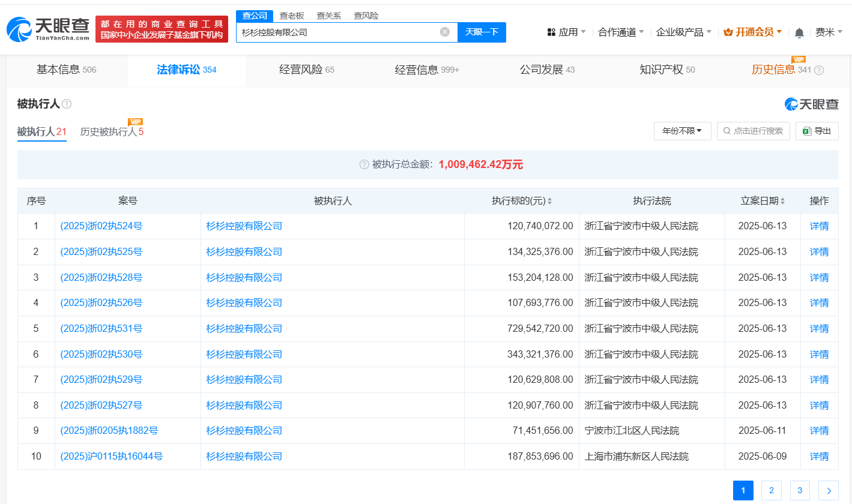This screenshot has width=852, height=504.
Task: Click 杉杉控股有限公司 in row 1
Action: [244, 226]
